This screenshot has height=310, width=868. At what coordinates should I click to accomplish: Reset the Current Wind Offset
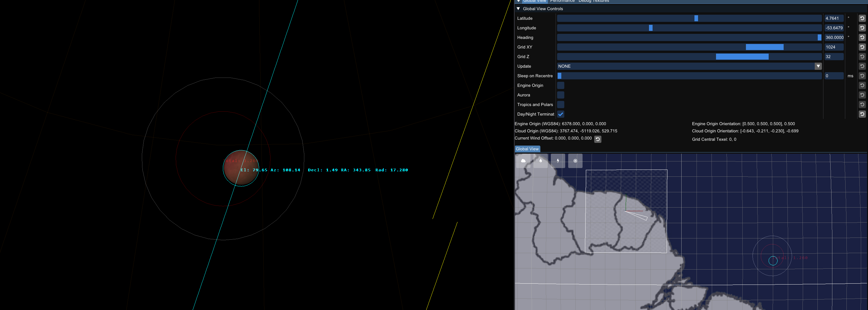click(598, 139)
